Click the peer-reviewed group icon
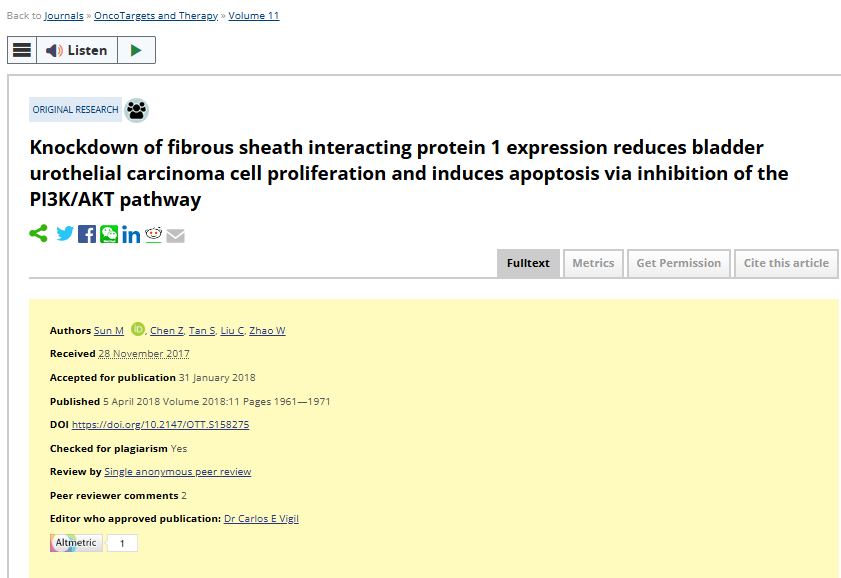This screenshot has height=578, width=841. 137,110
